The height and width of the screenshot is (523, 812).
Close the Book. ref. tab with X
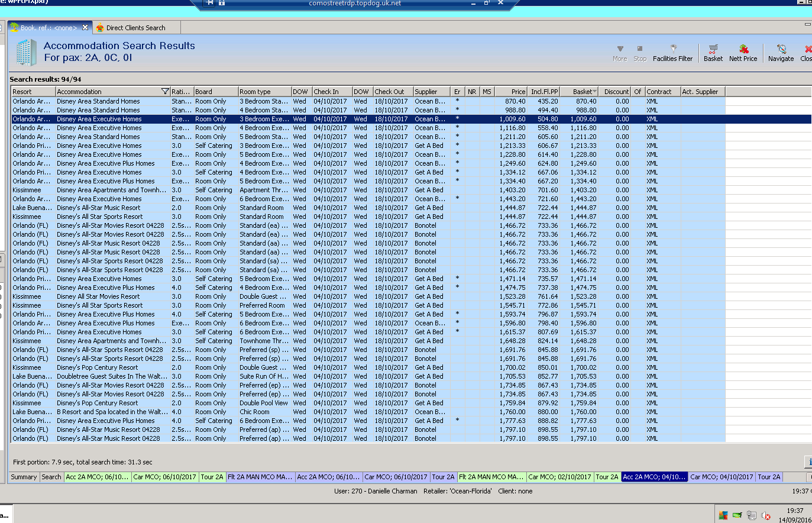coord(85,28)
